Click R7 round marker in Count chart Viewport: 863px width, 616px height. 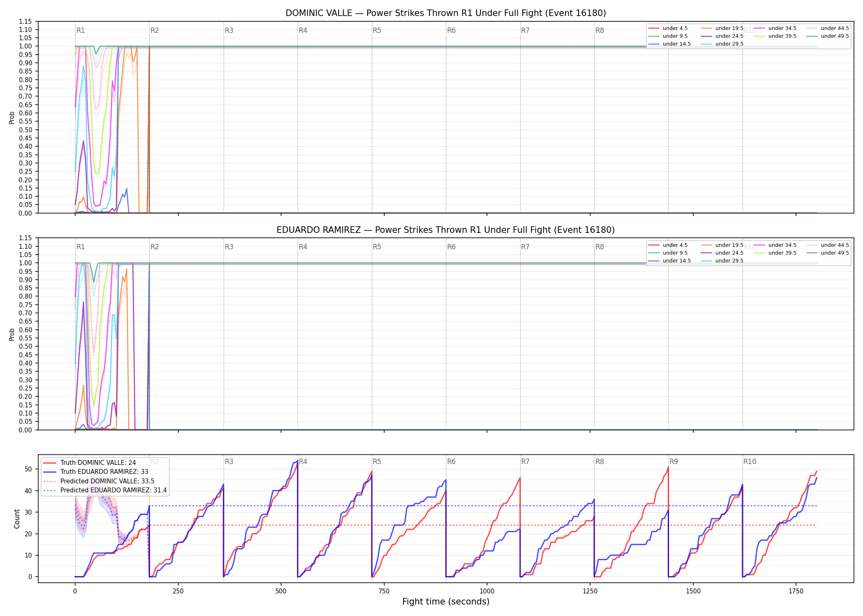pos(525,462)
